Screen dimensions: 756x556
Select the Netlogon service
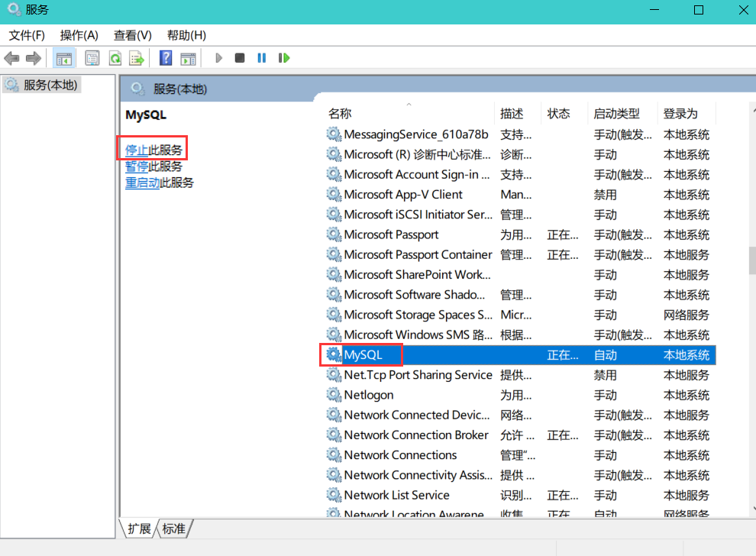(x=520, y=395)
